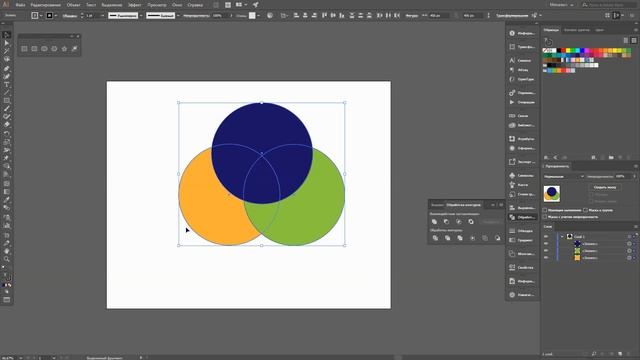Open the stroke color dropdown in control bar
Image resolution: width=640 pixels, height=360 pixels.
pyautogui.click(x=56, y=16)
